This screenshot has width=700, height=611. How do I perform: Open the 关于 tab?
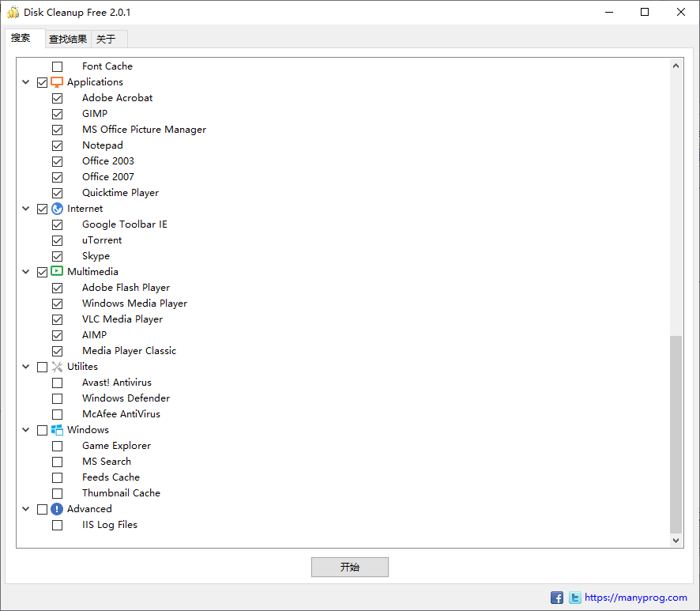point(104,38)
